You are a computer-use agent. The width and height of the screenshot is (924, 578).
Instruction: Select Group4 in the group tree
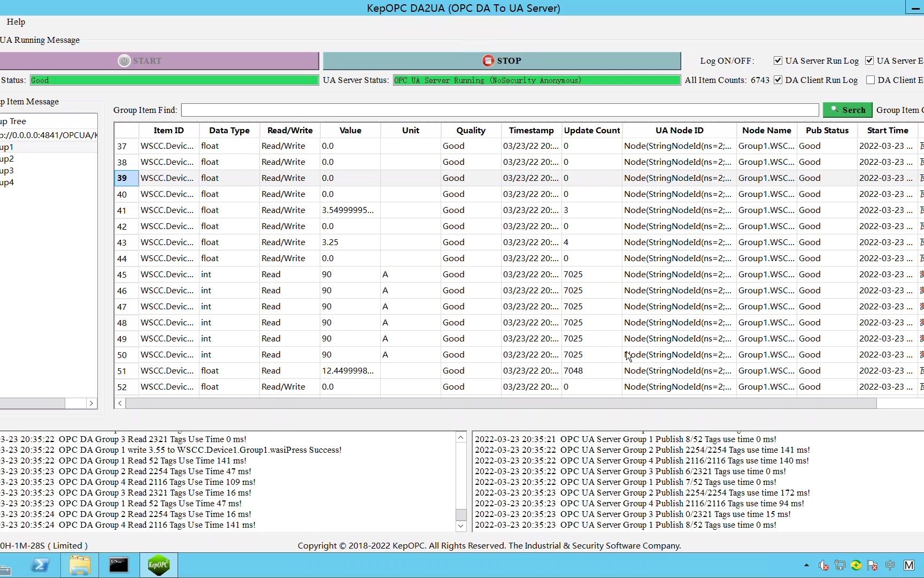(7, 182)
